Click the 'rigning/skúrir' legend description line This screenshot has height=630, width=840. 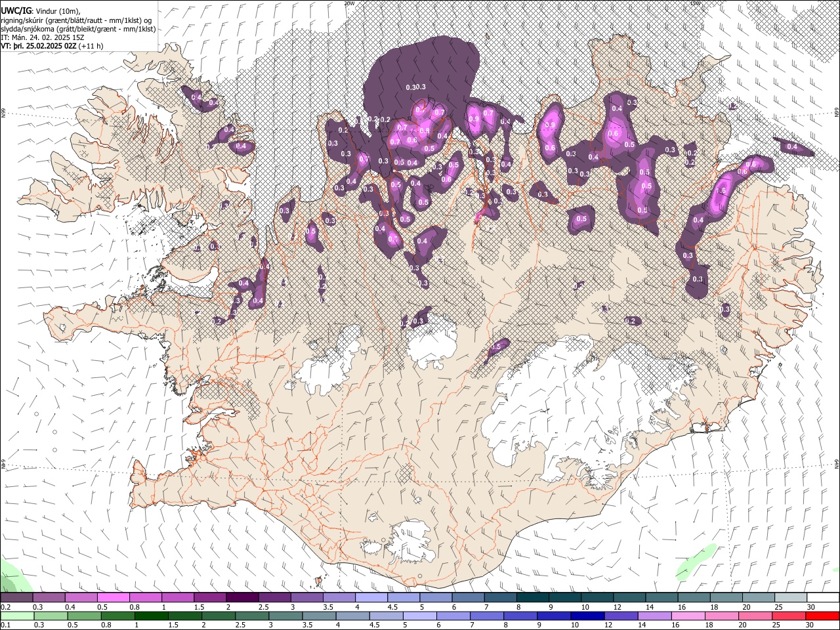click(77, 20)
